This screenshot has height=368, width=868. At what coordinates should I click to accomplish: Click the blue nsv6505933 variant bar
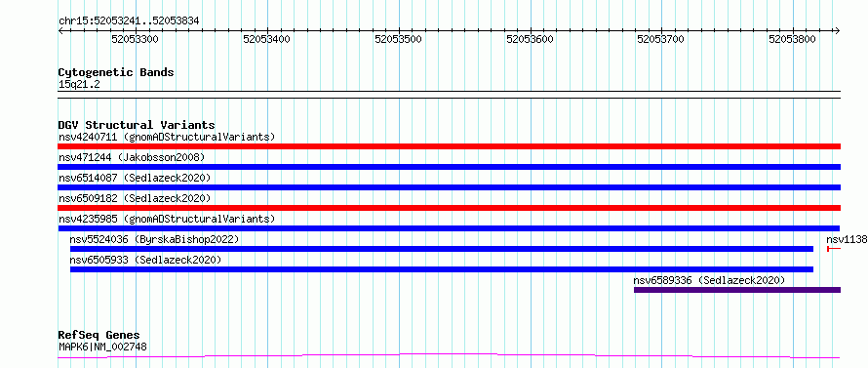[442, 269]
